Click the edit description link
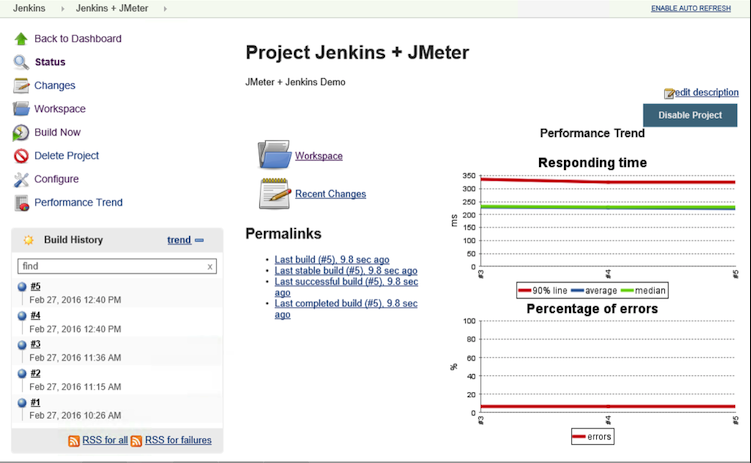751x463 pixels. pos(707,92)
